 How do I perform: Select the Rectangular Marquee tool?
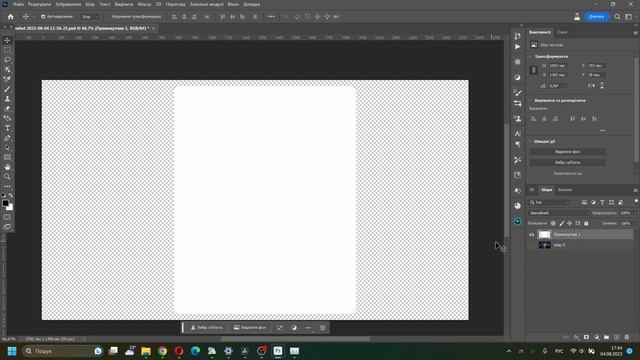(7, 50)
